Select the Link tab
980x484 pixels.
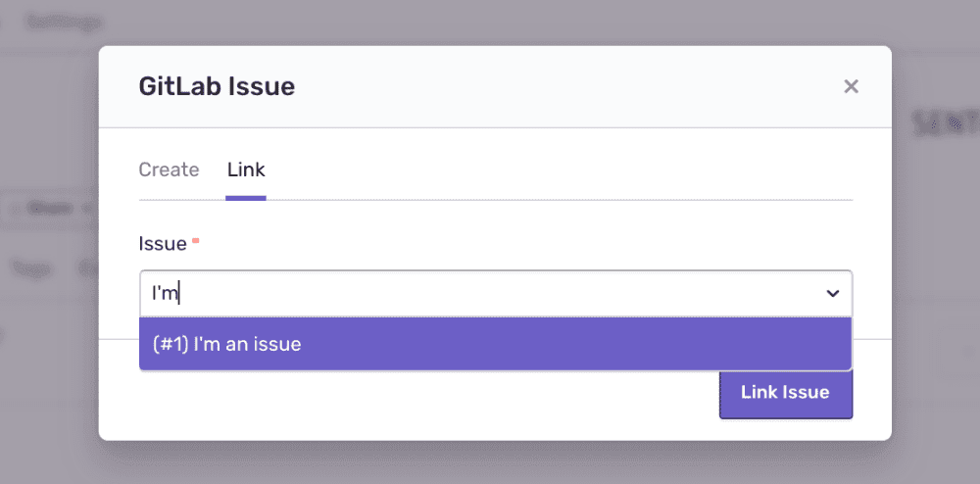click(246, 169)
